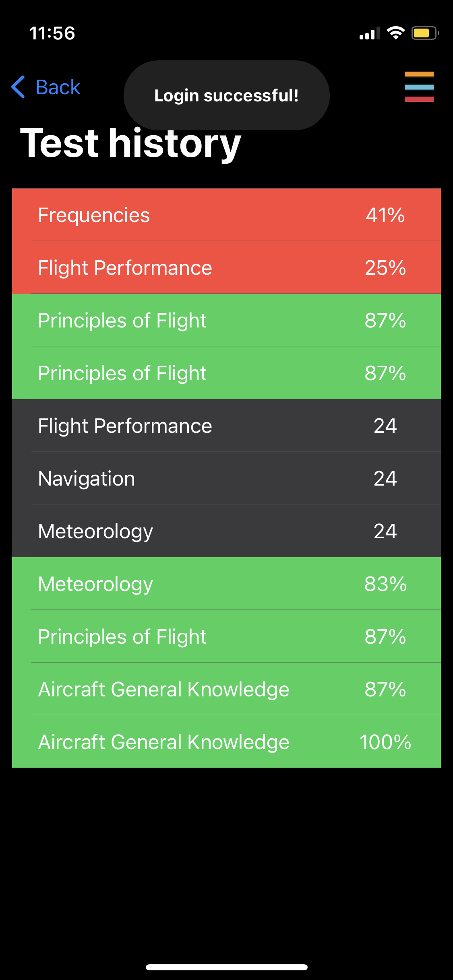Open the Meteorology 83% test result
The height and width of the screenshot is (980, 453).
coord(226,584)
